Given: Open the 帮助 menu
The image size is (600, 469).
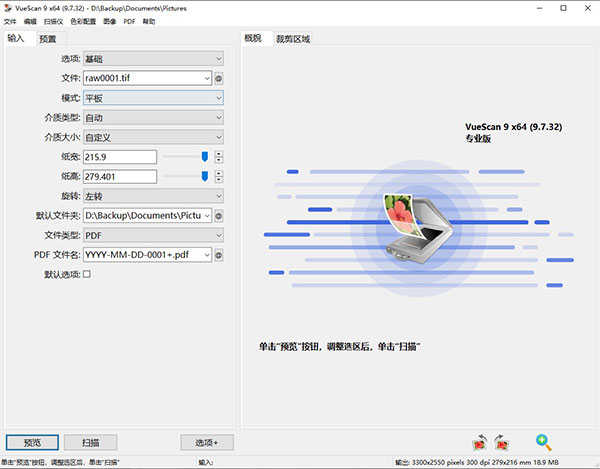Looking at the screenshot, I should 149,21.
